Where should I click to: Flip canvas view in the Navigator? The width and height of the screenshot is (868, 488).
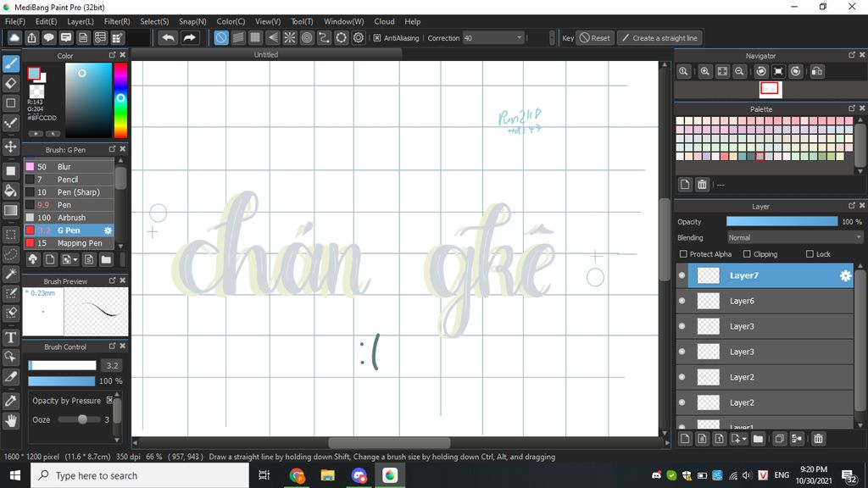[817, 71]
